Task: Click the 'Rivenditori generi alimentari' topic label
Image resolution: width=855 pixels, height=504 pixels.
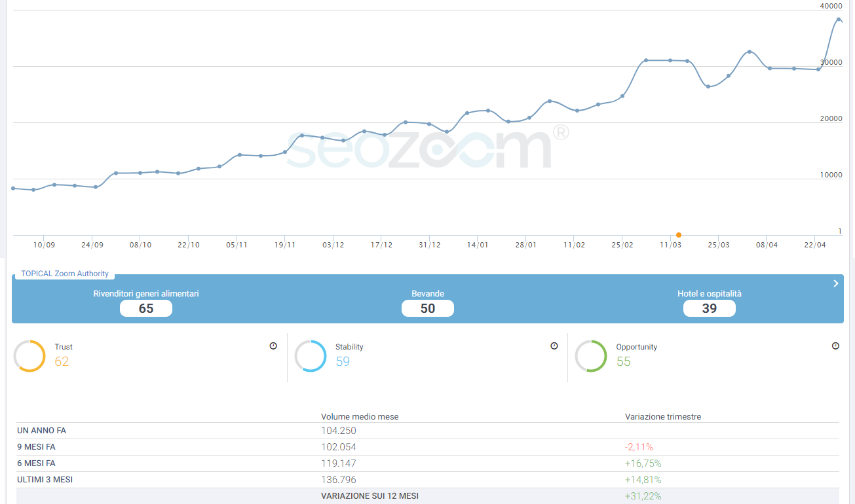Action: coord(146,294)
